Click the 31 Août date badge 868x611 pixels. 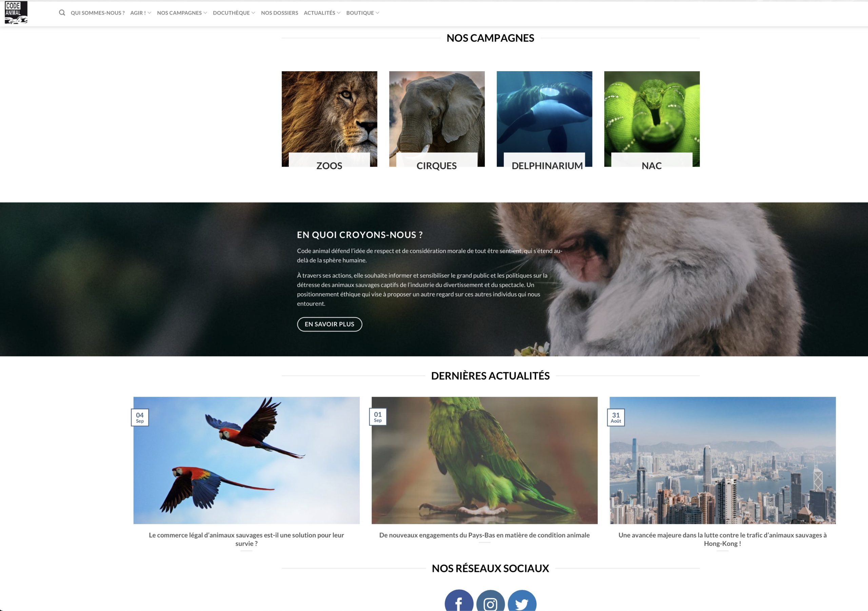tap(616, 417)
